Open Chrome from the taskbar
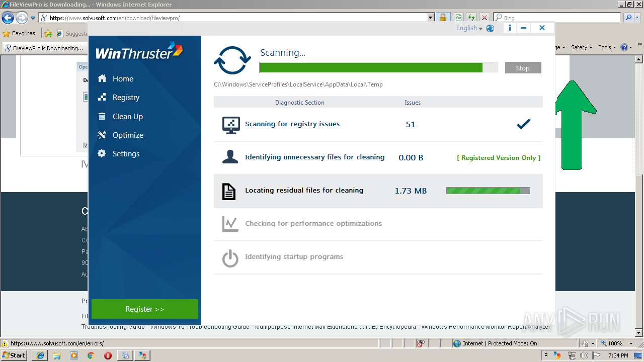Screen dimensions: 644x362 click(x=91, y=355)
